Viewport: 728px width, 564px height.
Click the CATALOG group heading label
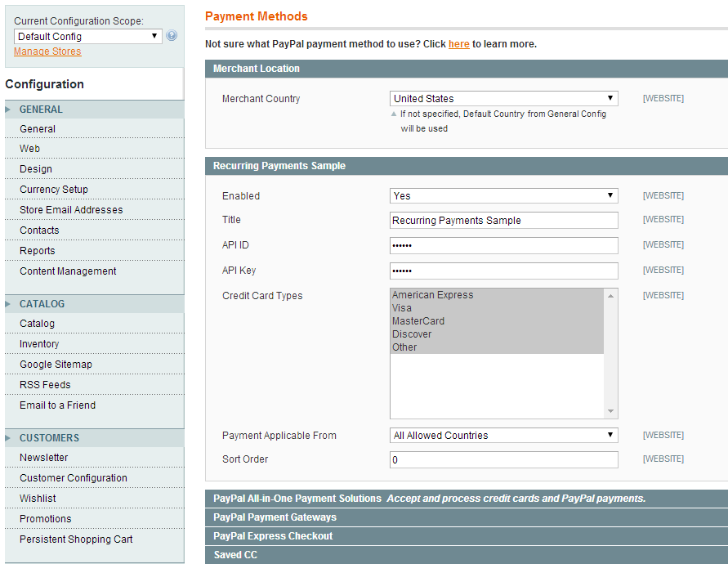tap(42, 304)
